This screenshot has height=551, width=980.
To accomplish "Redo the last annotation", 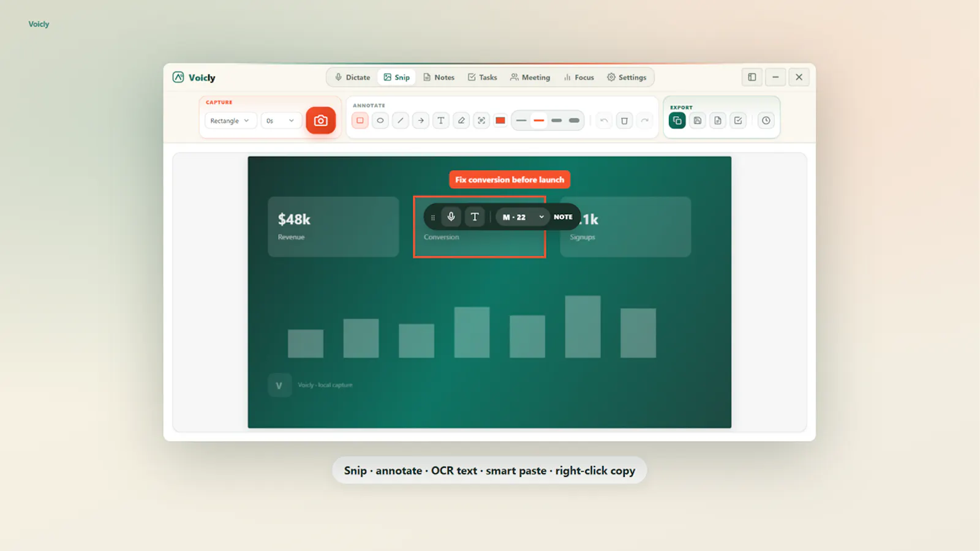I will pyautogui.click(x=644, y=121).
